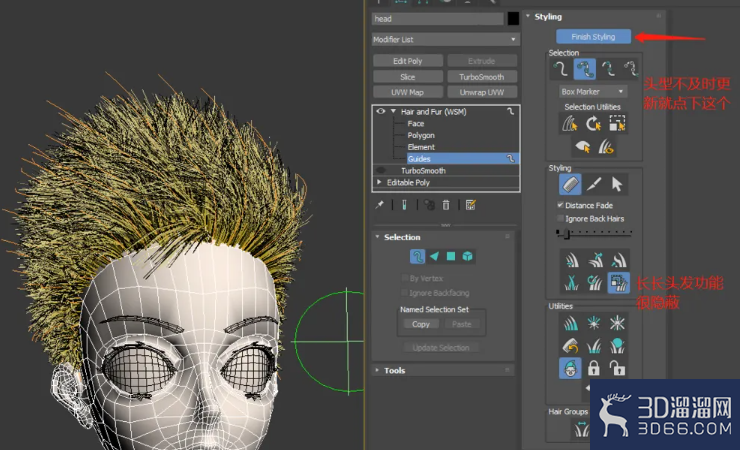Expand the Editable Poly stack entry
740x450 pixels.
tap(379, 182)
